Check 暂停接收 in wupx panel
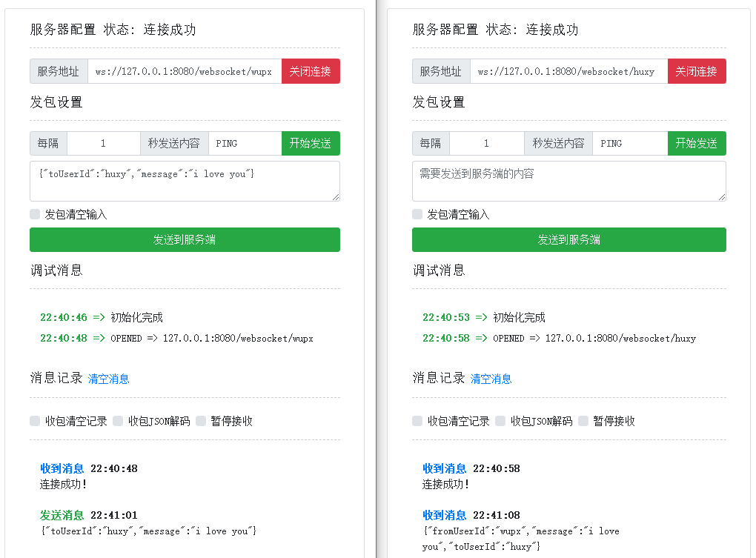Image resolution: width=756 pixels, height=558 pixels. (x=201, y=421)
